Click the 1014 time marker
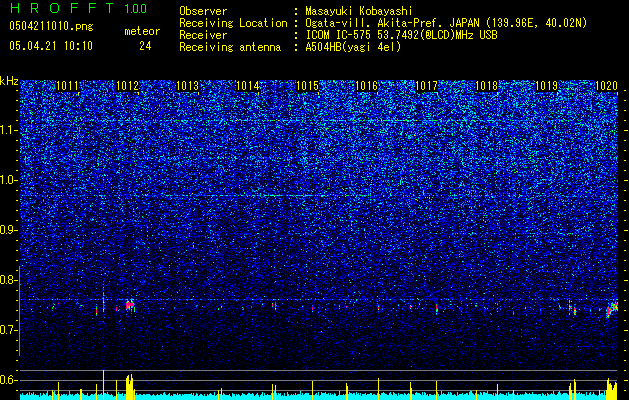The image size is (629, 400). pos(247,86)
